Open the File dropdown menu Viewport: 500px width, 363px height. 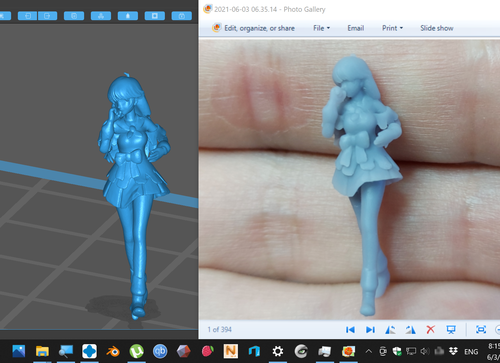[x=321, y=28]
